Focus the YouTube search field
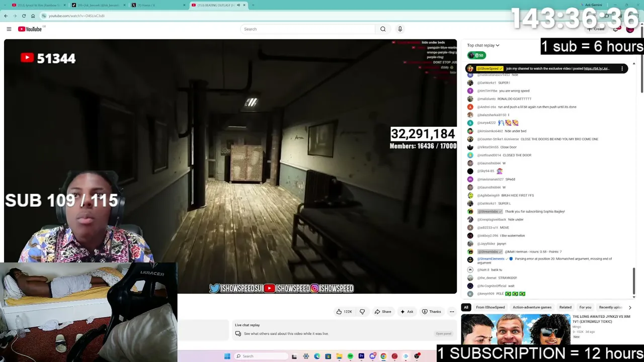 tap(308, 29)
